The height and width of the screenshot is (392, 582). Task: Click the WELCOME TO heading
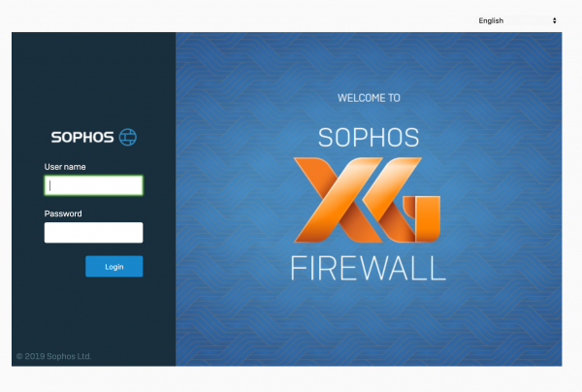(369, 98)
